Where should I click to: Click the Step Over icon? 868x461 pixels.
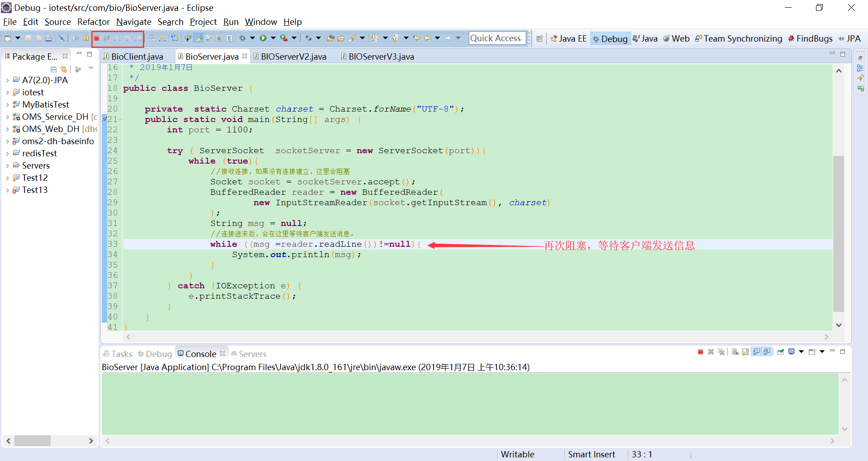pos(127,38)
